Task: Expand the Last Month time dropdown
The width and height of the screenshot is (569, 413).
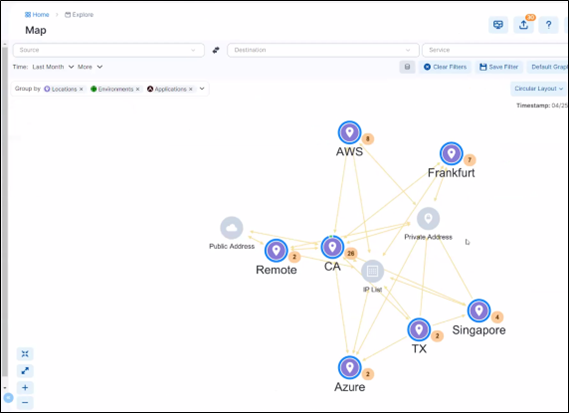Action: pyautogui.click(x=53, y=67)
